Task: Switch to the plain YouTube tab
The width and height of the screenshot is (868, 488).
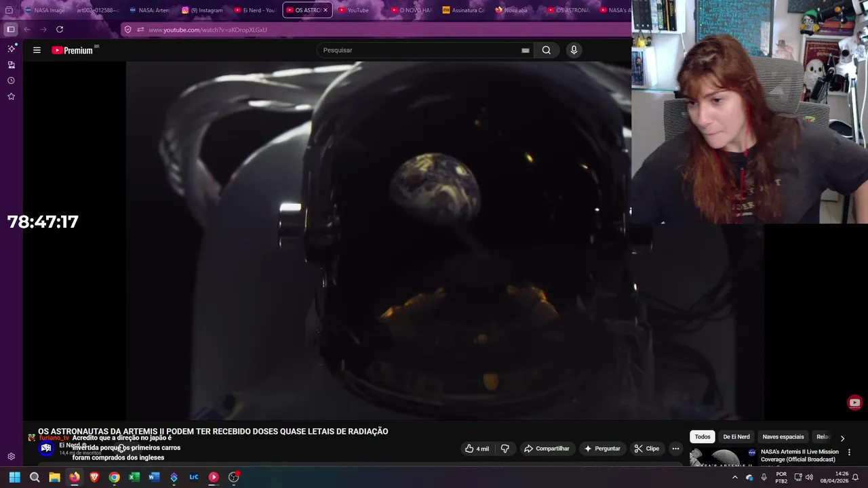Action: (359, 10)
